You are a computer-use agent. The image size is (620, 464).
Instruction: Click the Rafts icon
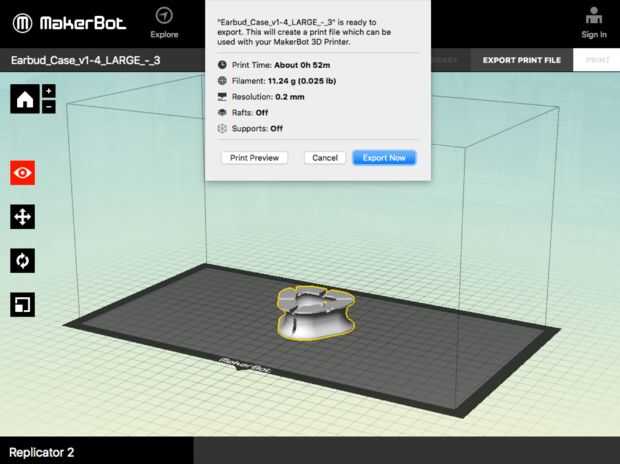pyautogui.click(x=222, y=112)
